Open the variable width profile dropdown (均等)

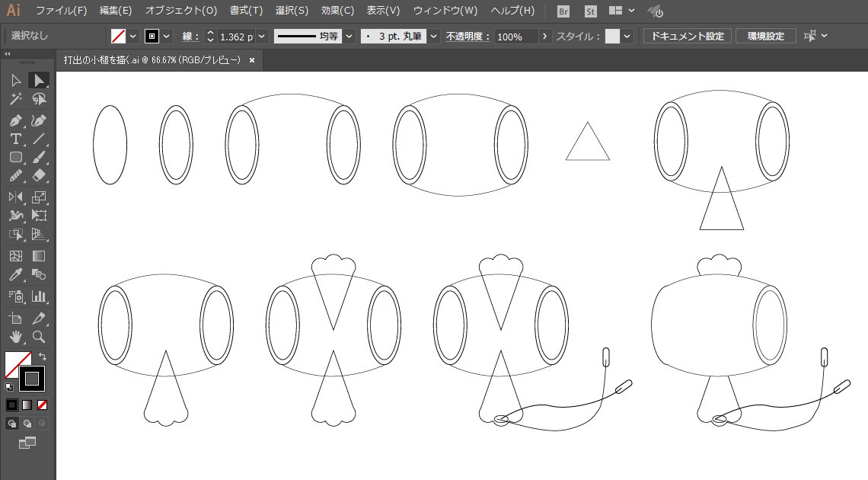(349, 37)
